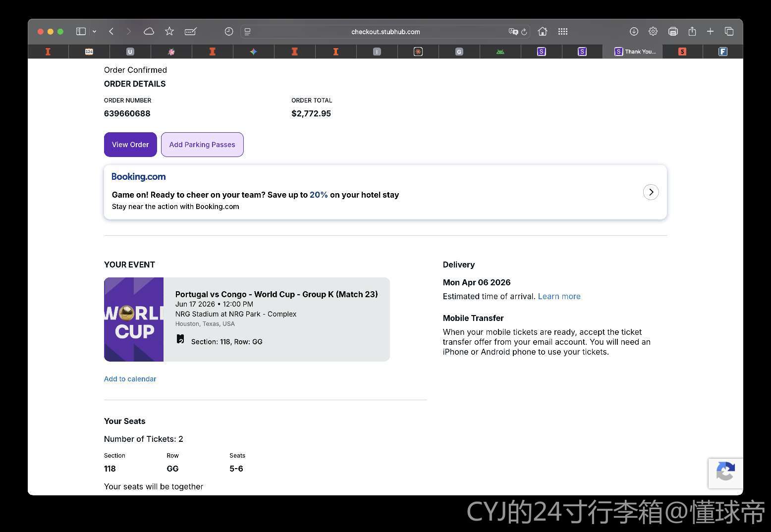The width and height of the screenshot is (771, 532).
Task: Click Add Parking Passes button
Action: [x=202, y=145]
